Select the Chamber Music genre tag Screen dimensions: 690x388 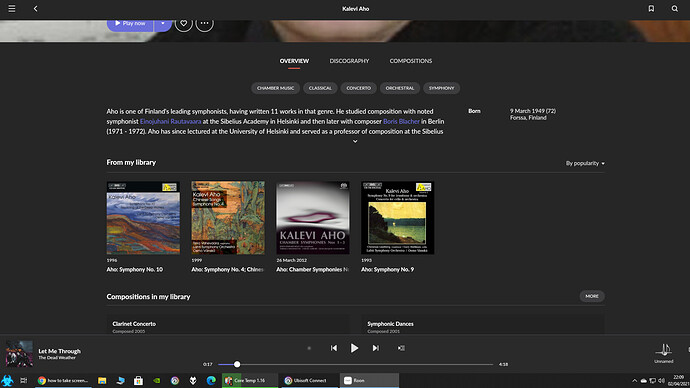275,88
